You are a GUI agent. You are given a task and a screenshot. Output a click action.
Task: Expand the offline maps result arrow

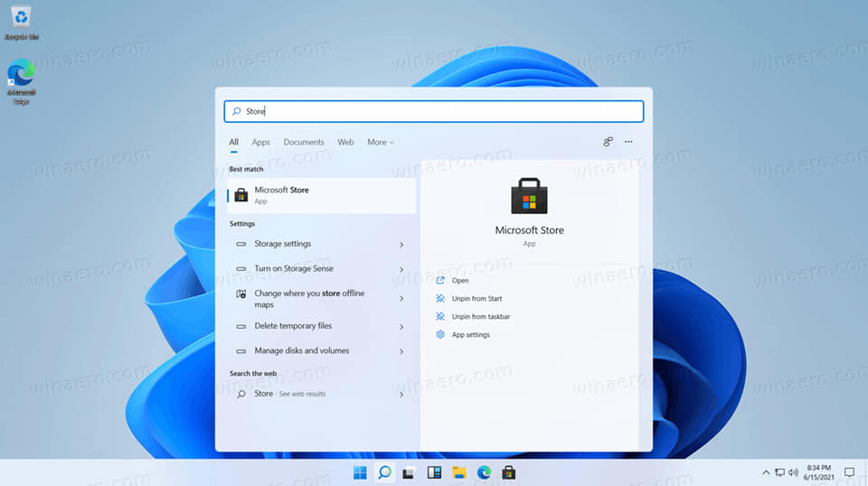[401, 299]
